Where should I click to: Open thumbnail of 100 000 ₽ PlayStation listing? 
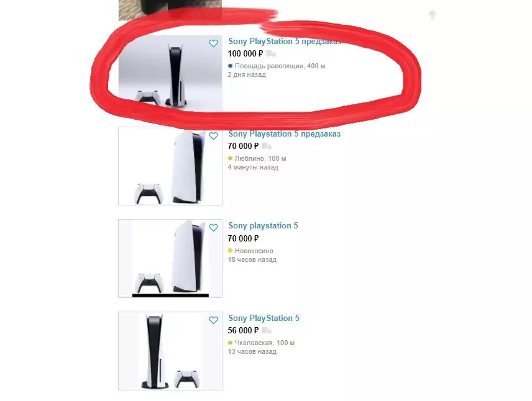(170, 73)
